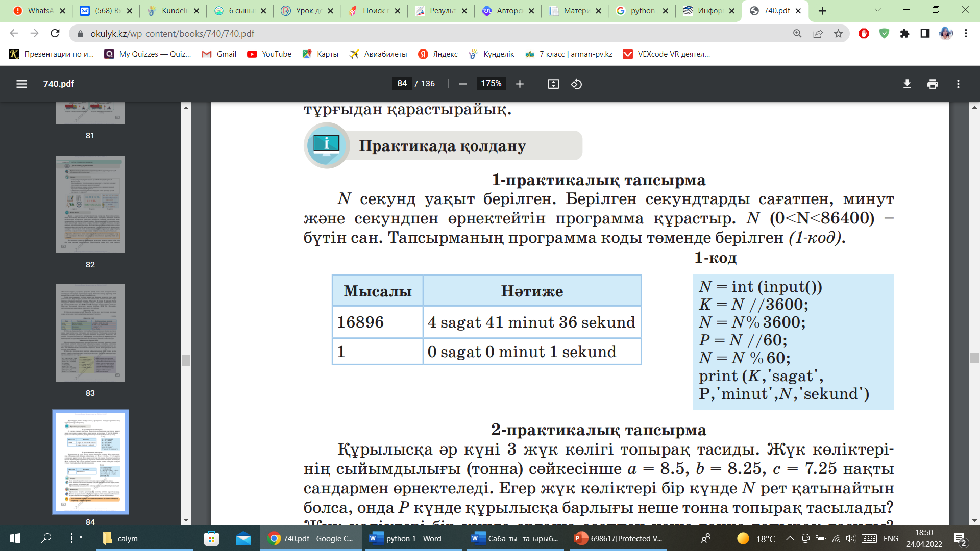Print the PDF document
The width and height of the screenshot is (980, 551).
[x=933, y=84]
